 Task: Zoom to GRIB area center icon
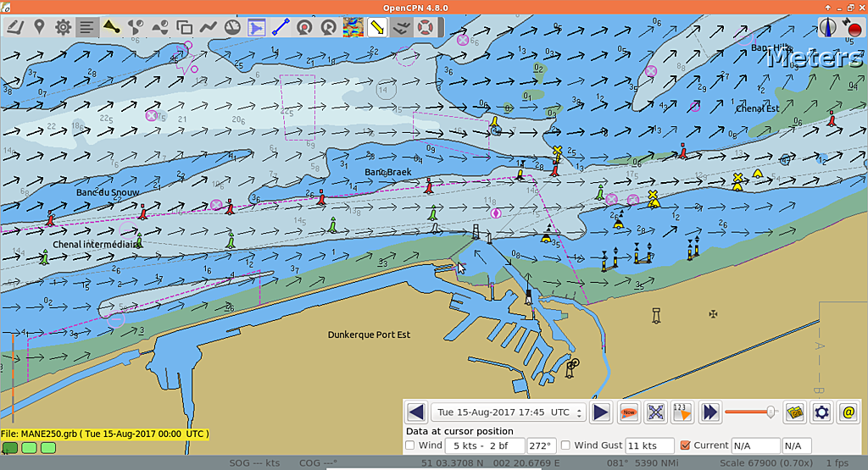click(x=655, y=412)
